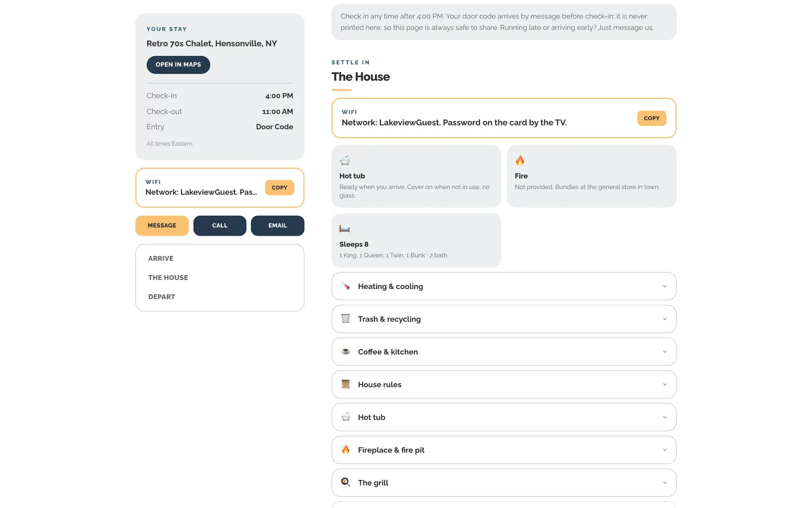
Task: Copy WiFi details from the sidebar card
Action: tap(280, 187)
